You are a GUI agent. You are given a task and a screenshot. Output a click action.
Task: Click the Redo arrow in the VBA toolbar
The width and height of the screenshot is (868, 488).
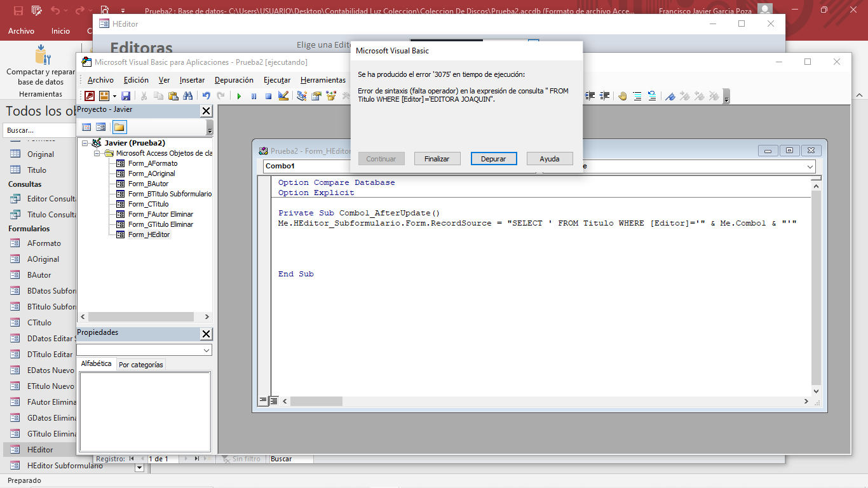[220, 96]
